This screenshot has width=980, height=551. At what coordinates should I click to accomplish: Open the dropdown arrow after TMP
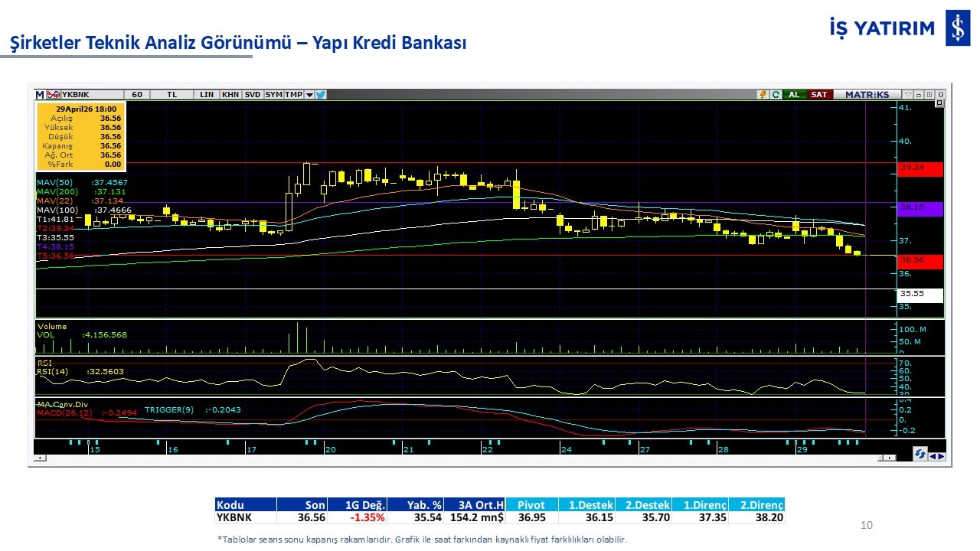point(309,95)
